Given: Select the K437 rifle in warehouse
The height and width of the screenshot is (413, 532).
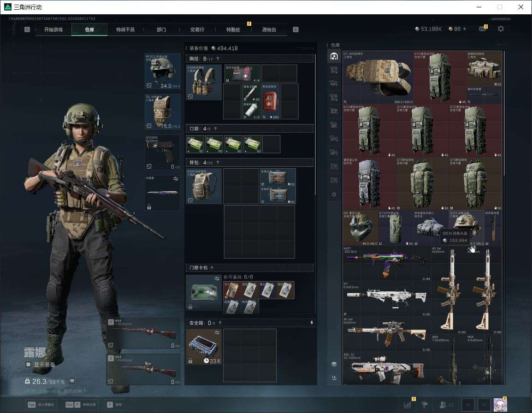Looking at the screenshot, I should 387,263.
